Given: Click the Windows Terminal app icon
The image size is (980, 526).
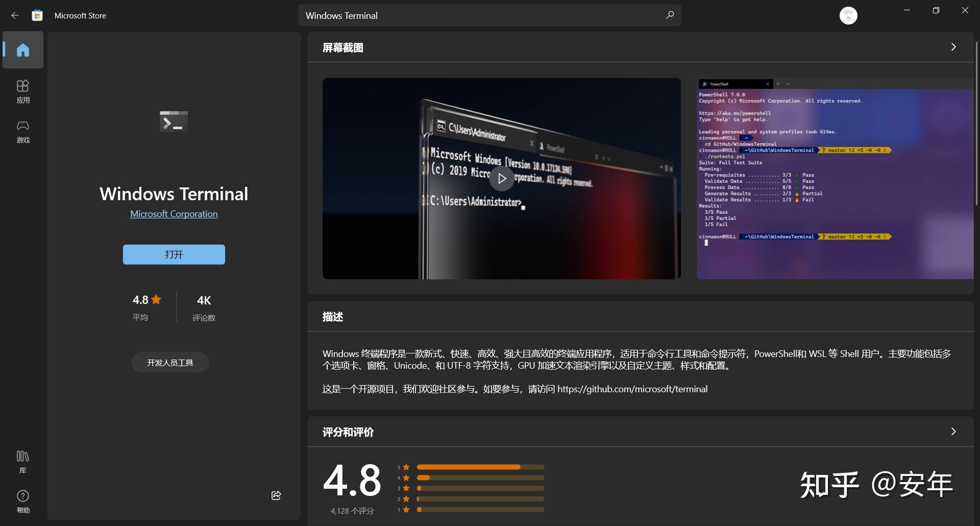Looking at the screenshot, I should tap(173, 121).
